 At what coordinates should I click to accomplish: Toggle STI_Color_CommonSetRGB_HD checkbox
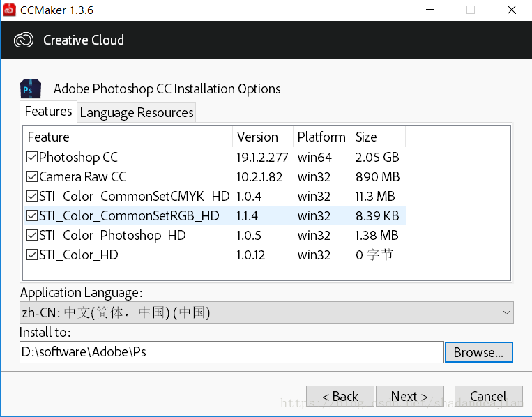tap(32, 215)
